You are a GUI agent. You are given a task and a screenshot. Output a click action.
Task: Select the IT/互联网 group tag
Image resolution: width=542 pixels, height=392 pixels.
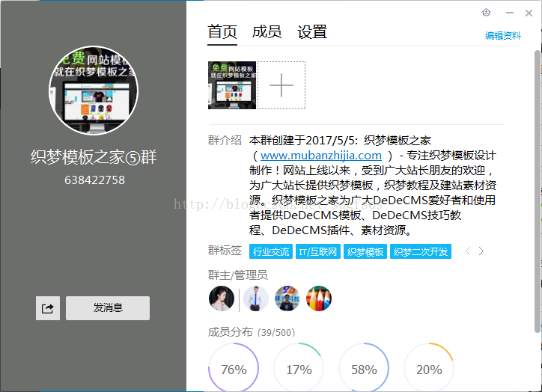(x=318, y=251)
